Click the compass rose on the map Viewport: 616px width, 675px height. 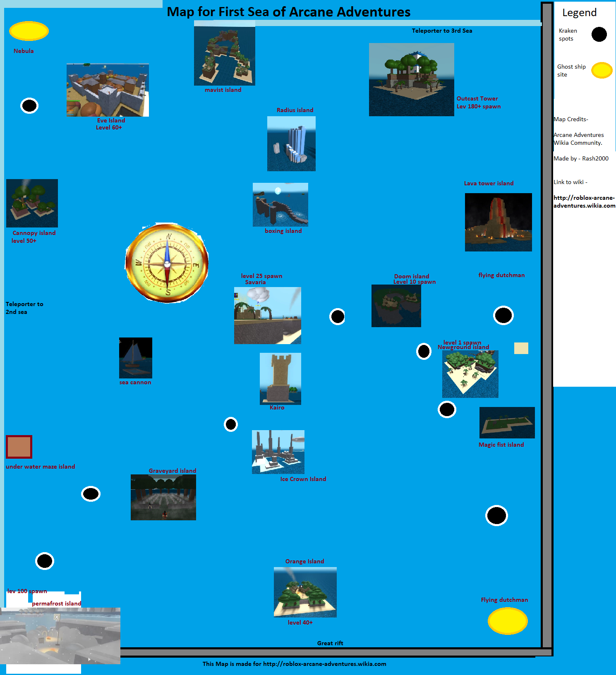167,263
